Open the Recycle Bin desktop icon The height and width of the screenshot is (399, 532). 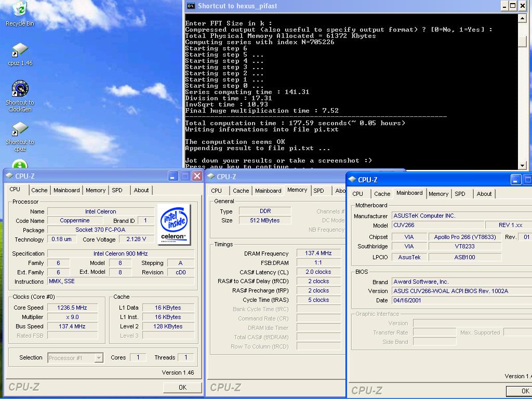click(20, 14)
